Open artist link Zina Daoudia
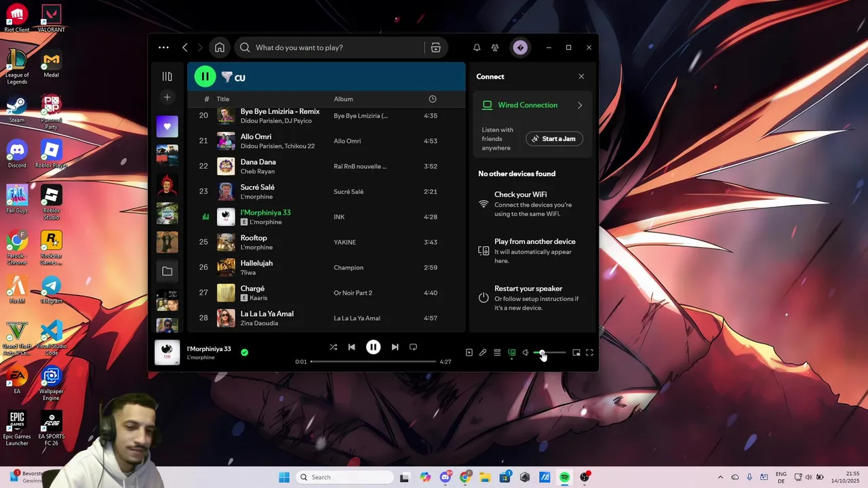 (x=259, y=323)
